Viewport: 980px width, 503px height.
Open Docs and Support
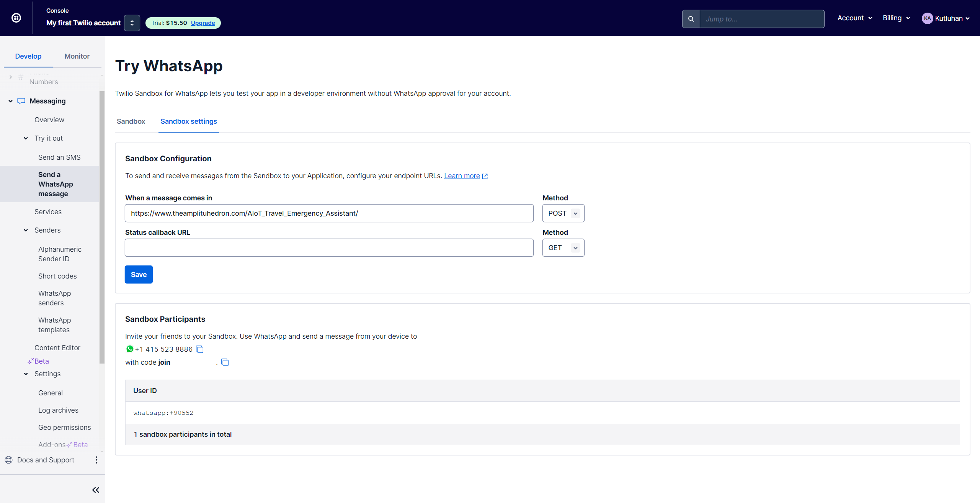pyautogui.click(x=46, y=460)
